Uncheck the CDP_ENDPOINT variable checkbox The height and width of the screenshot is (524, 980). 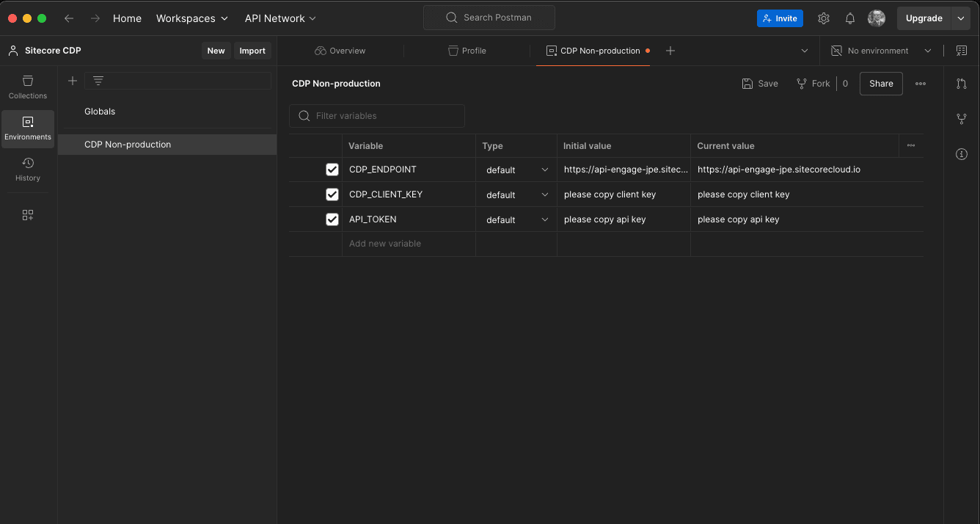332,170
